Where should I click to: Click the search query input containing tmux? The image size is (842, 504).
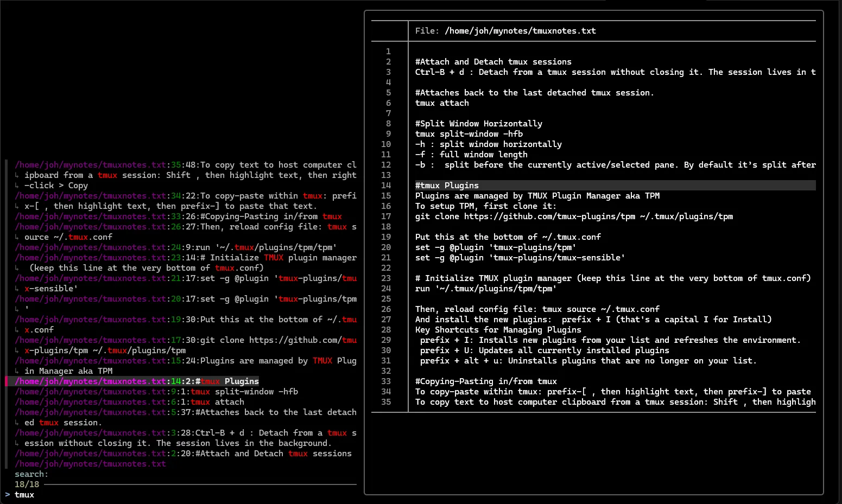coord(24,495)
